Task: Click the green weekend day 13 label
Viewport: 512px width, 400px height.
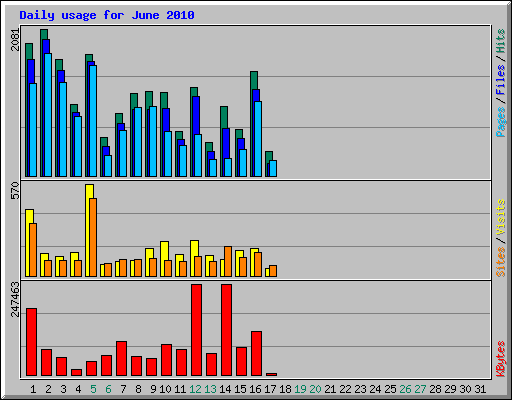Action: point(210,389)
